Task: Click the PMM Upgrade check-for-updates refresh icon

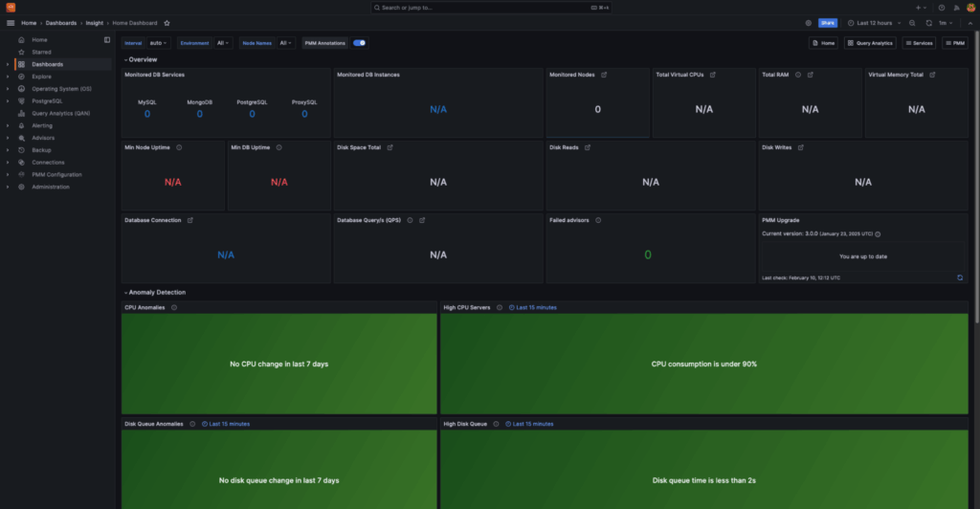Action: 960,277
